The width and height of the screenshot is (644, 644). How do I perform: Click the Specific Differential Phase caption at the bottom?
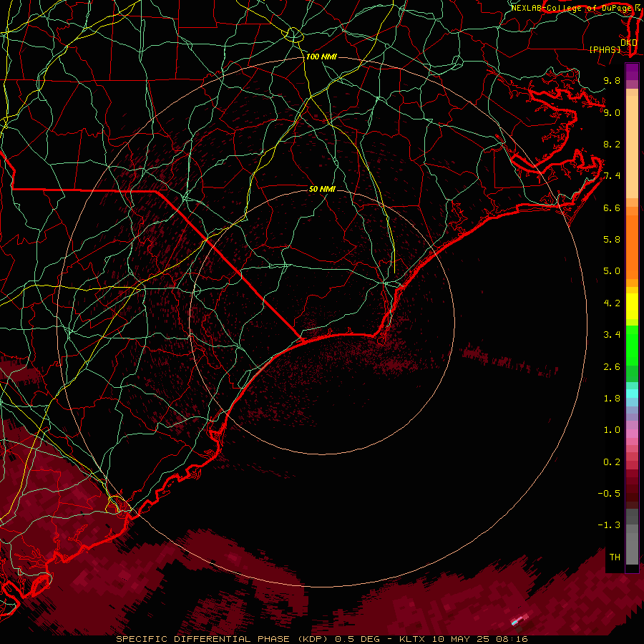click(321, 639)
